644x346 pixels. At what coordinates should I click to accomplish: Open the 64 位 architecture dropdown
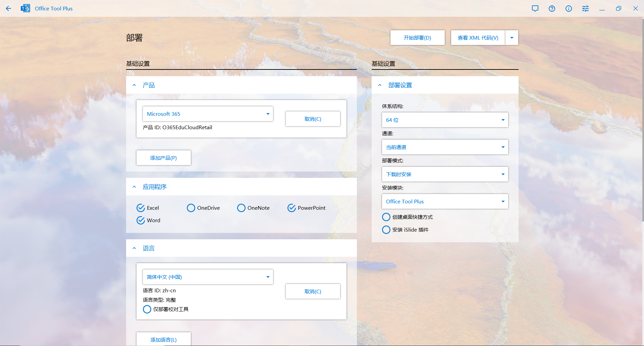(445, 120)
